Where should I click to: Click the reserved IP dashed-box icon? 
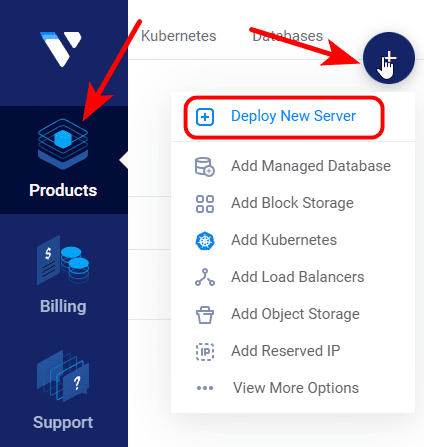coord(205,352)
